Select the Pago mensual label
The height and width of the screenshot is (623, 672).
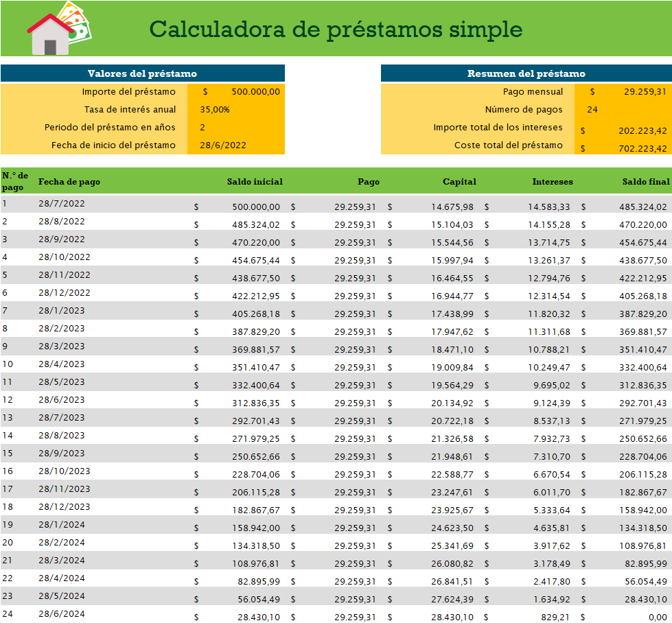point(533,92)
